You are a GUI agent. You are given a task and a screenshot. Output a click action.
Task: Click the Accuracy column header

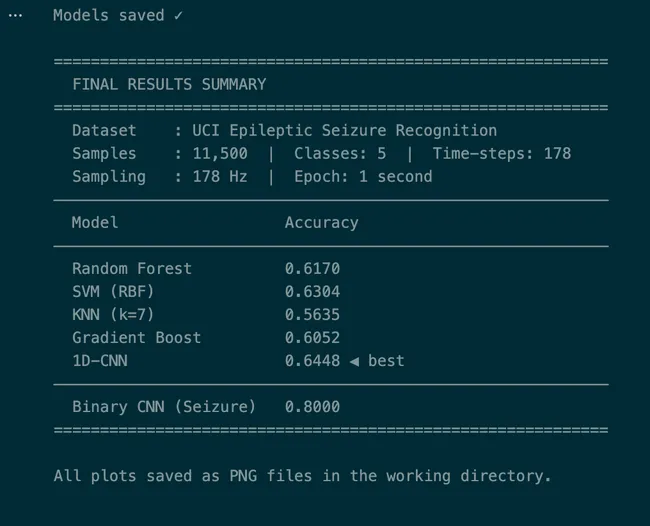pos(321,223)
